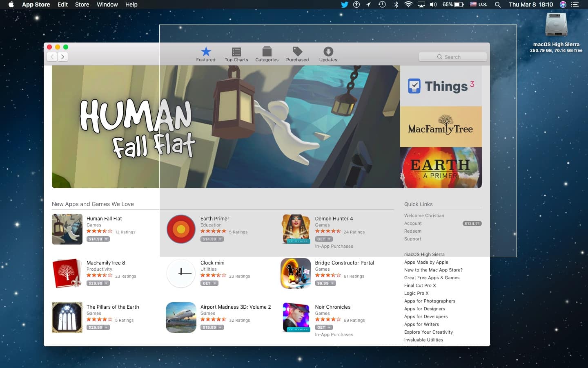Go forward with the right arrow button
588x368 pixels.
coord(62,57)
